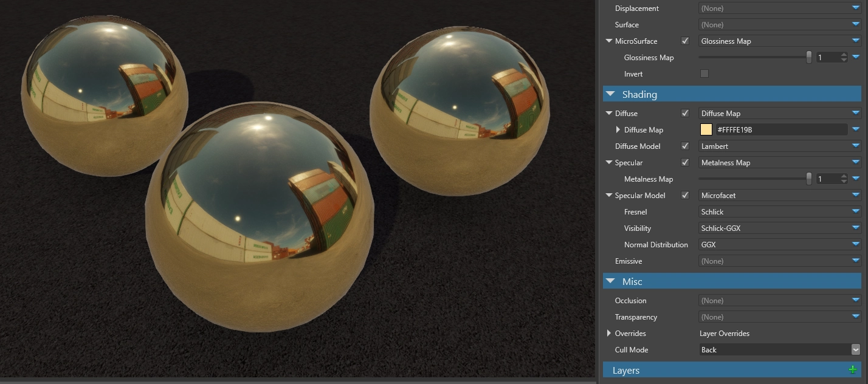Disable the Specular checkbox
868x384 pixels.
click(x=685, y=162)
